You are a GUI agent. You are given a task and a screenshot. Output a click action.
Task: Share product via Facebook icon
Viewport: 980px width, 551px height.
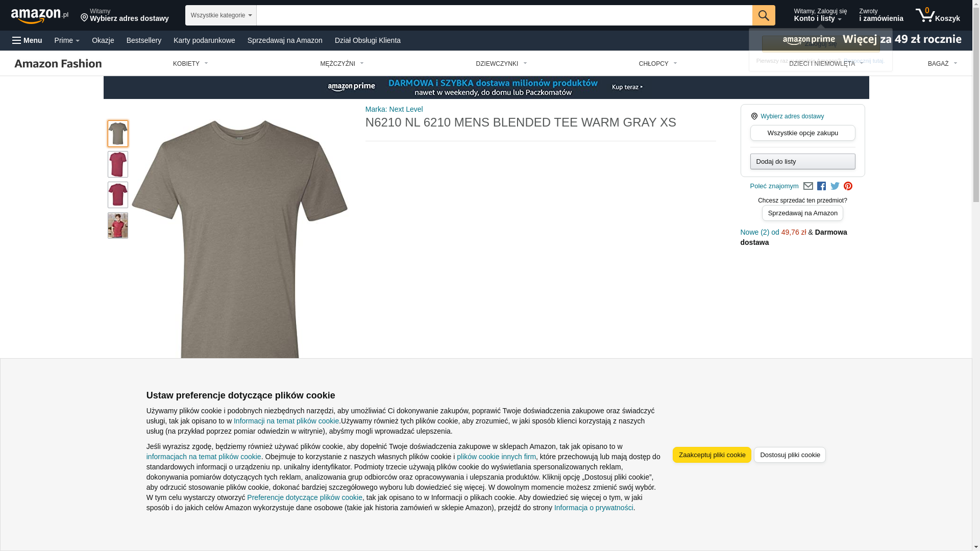pos(821,186)
